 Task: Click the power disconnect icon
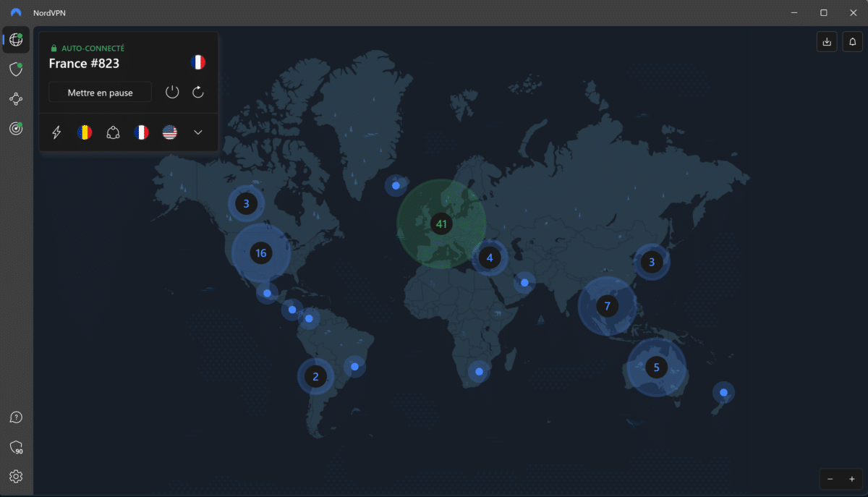[172, 92]
